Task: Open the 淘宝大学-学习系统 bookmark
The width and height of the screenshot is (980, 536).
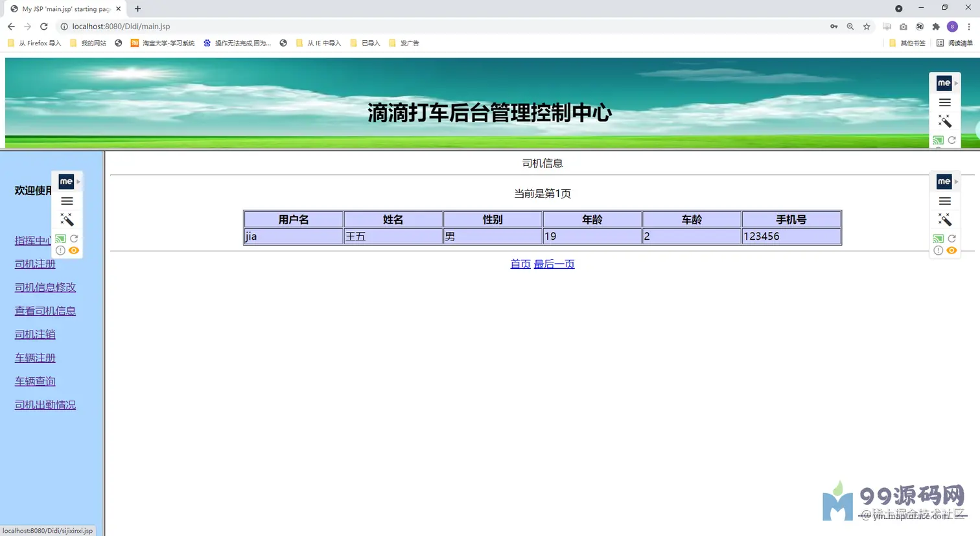Action: (x=163, y=43)
